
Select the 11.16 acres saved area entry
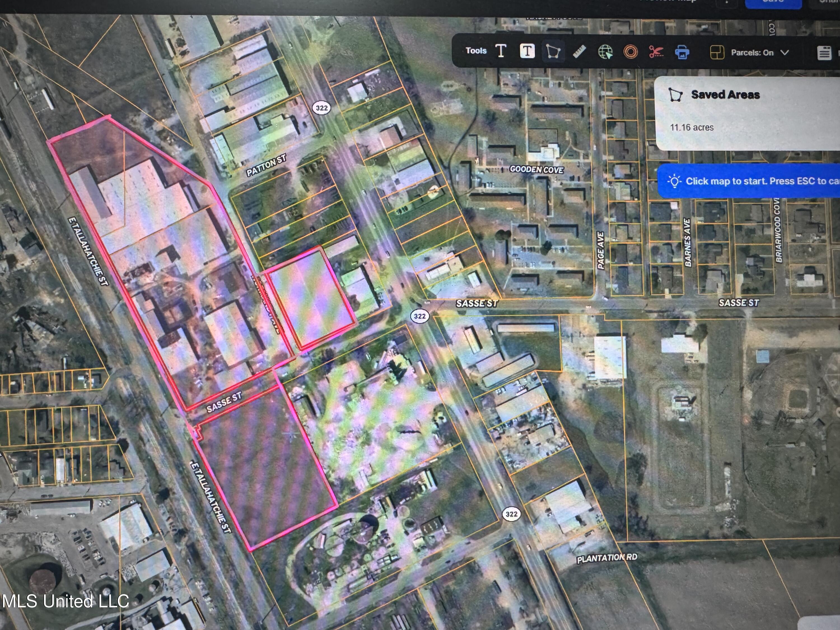(x=692, y=128)
